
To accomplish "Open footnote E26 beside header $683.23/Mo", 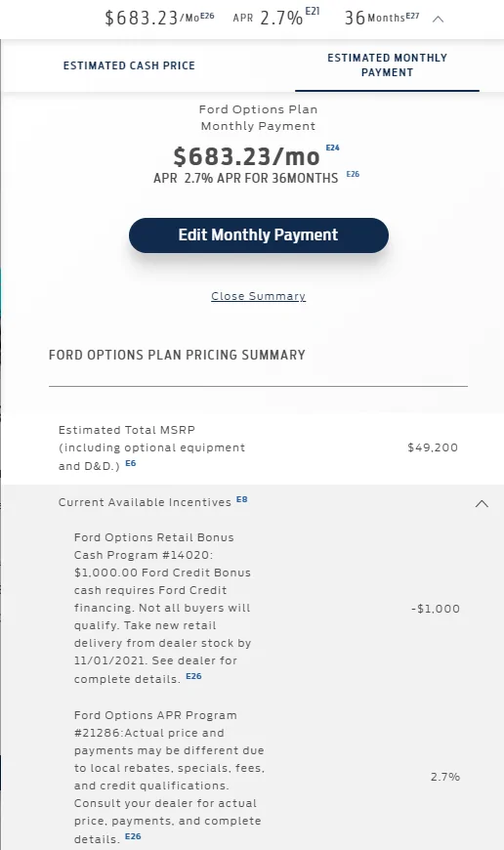I will 207,16.
